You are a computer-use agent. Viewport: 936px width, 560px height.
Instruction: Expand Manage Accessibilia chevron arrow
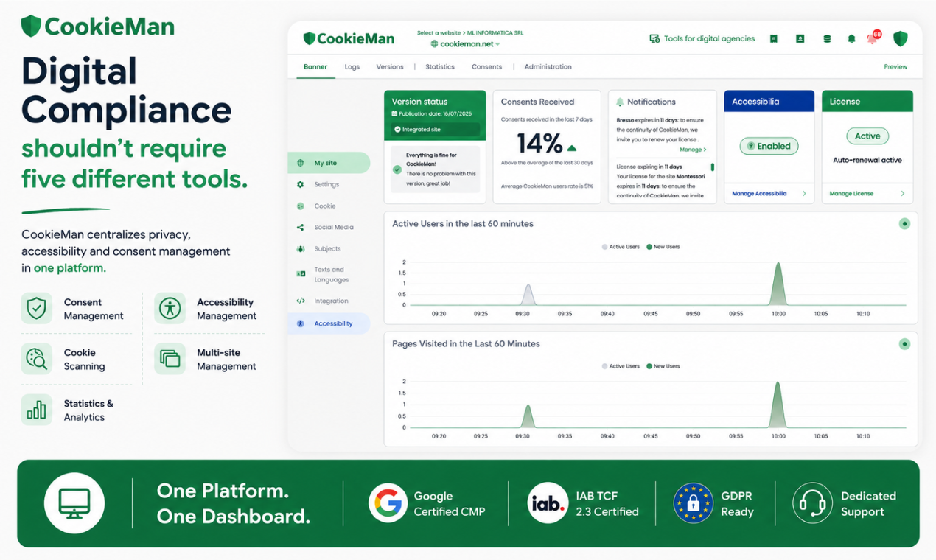click(x=804, y=194)
